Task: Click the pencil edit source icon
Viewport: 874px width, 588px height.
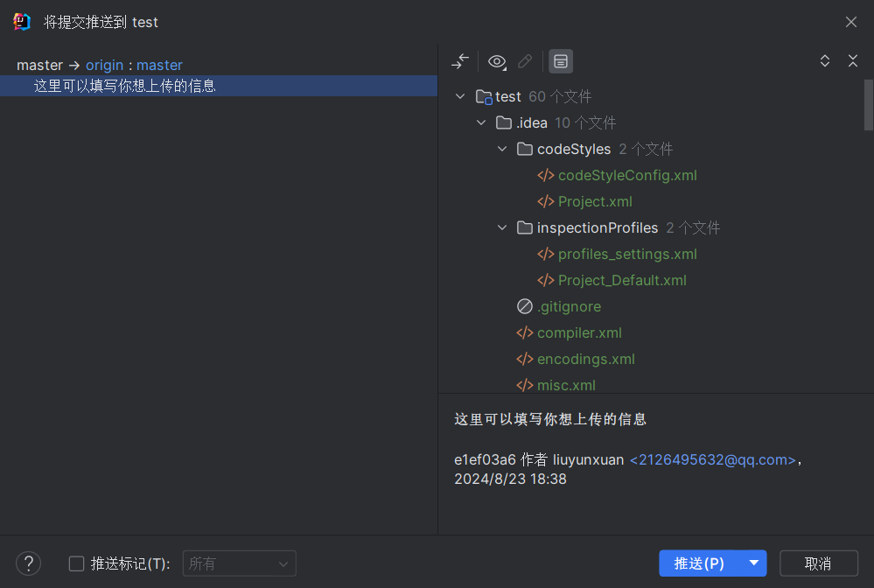Action: (x=525, y=61)
